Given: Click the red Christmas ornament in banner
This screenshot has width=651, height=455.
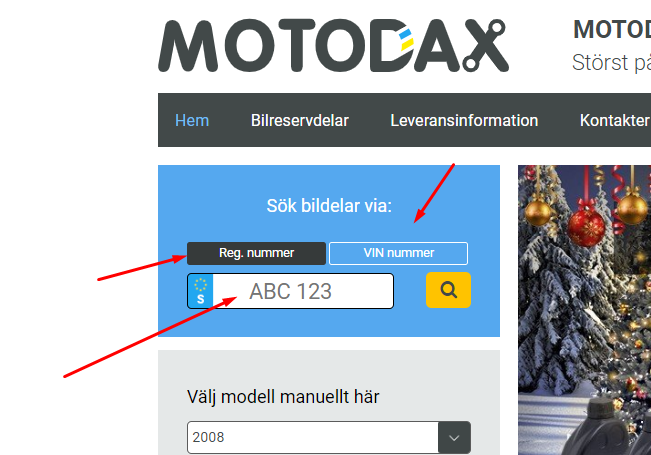Looking at the screenshot, I should coord(586,227).
